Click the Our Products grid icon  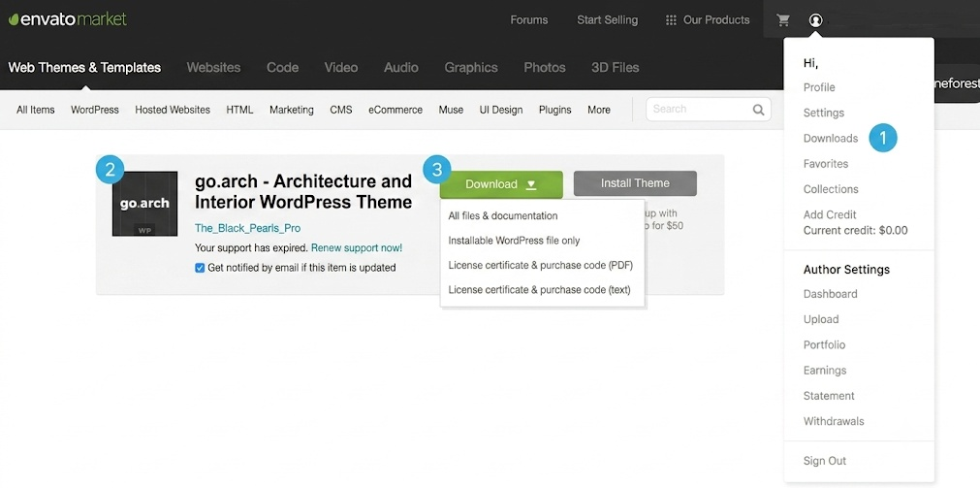671,20
